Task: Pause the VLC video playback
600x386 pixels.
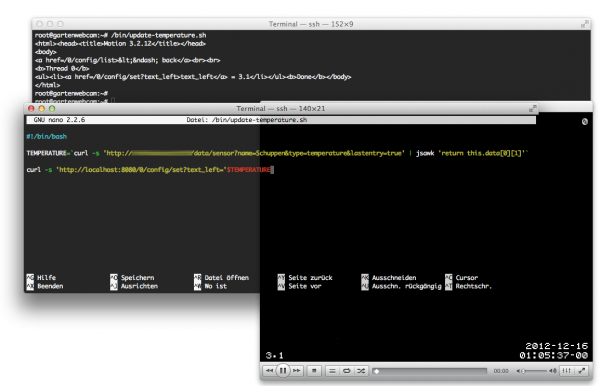Action: (283, 370)
